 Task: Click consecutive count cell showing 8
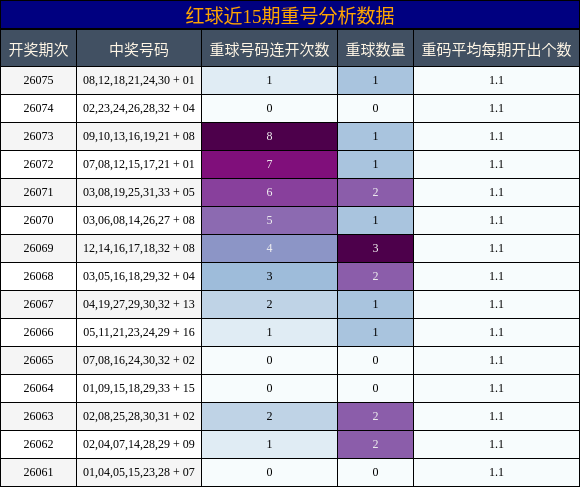click(269, 136)
